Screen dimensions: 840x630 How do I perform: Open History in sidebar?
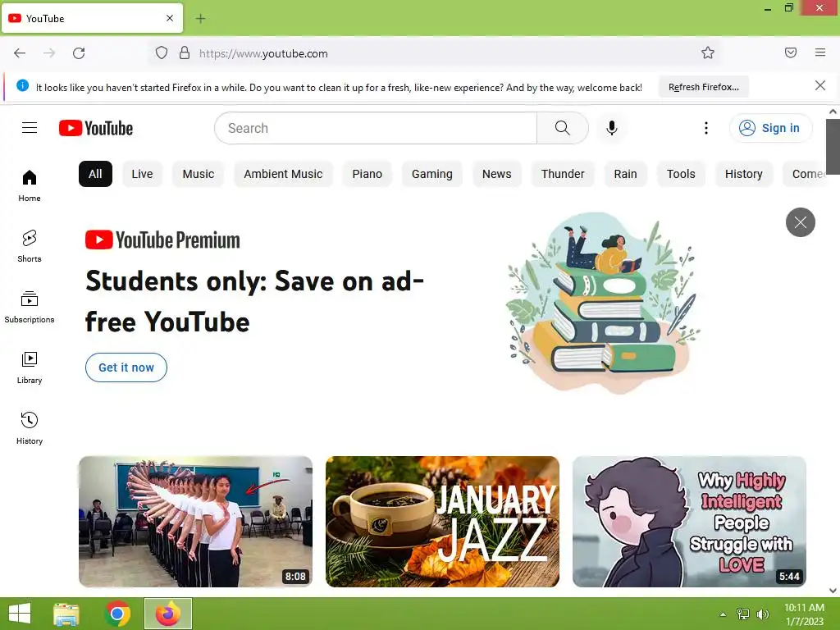[30, 428]
